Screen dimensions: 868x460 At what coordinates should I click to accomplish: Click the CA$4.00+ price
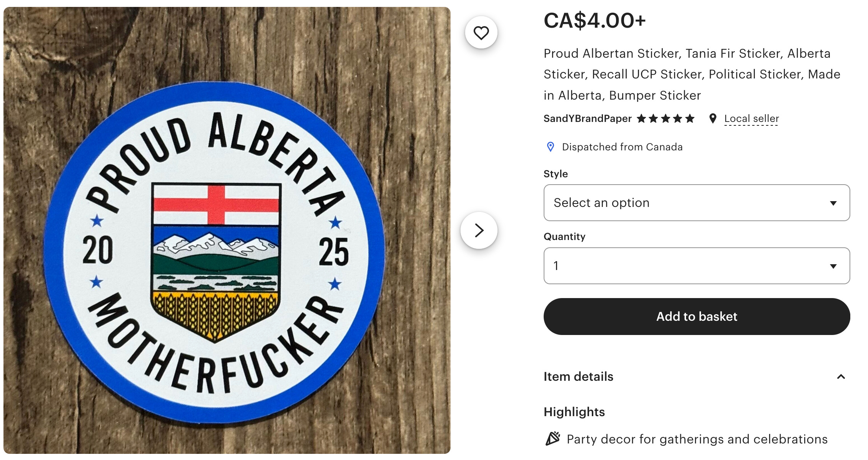point(594,20)
